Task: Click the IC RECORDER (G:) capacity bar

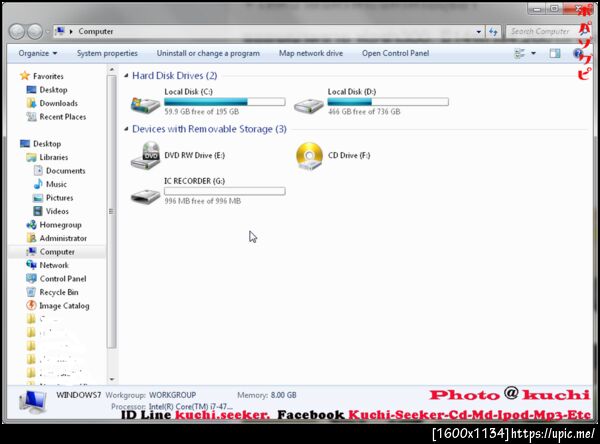Action: point(225,191)
